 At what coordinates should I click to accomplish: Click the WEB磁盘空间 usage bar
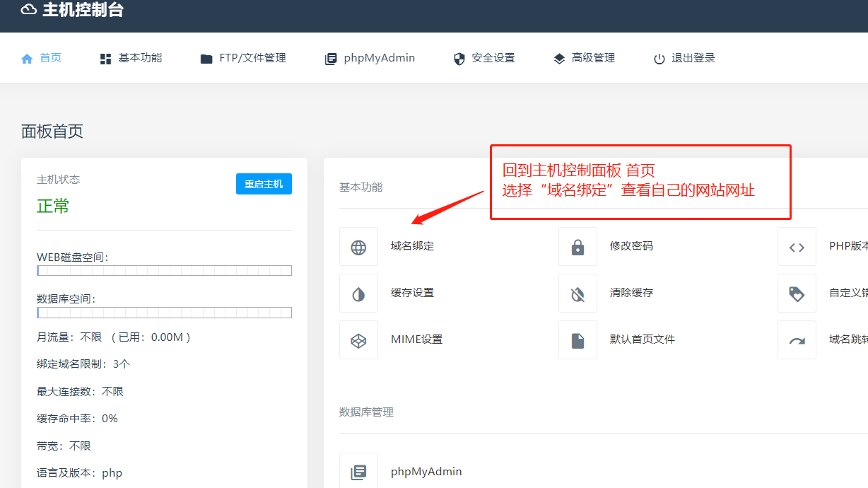164,270
